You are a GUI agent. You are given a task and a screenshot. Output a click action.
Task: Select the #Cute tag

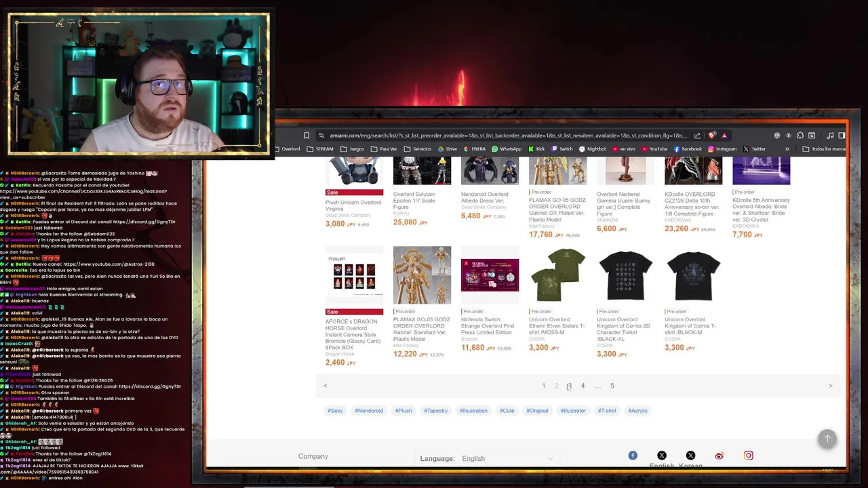tap(507, 411)
